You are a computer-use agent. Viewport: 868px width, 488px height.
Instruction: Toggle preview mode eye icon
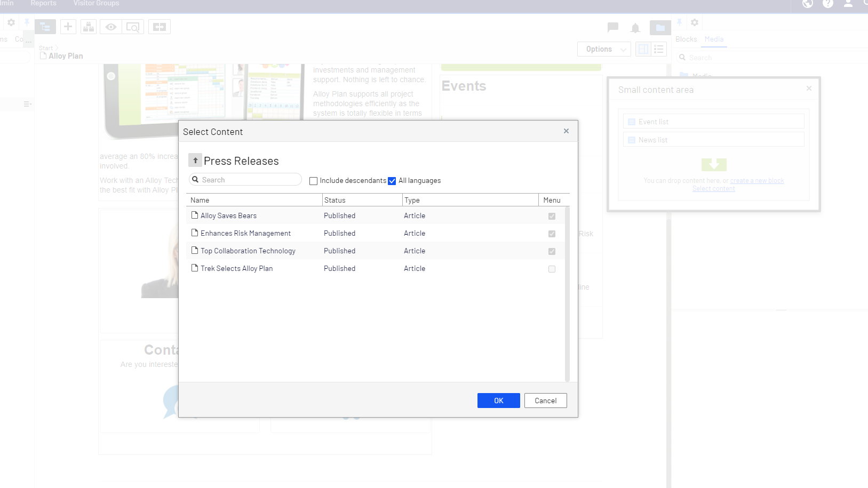[x=111, y=27]
